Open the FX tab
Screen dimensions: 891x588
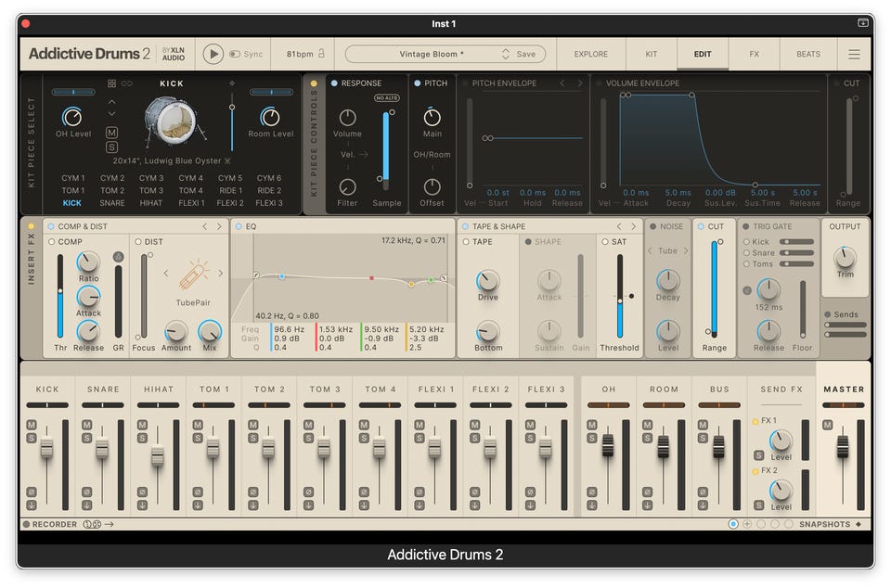754,54
